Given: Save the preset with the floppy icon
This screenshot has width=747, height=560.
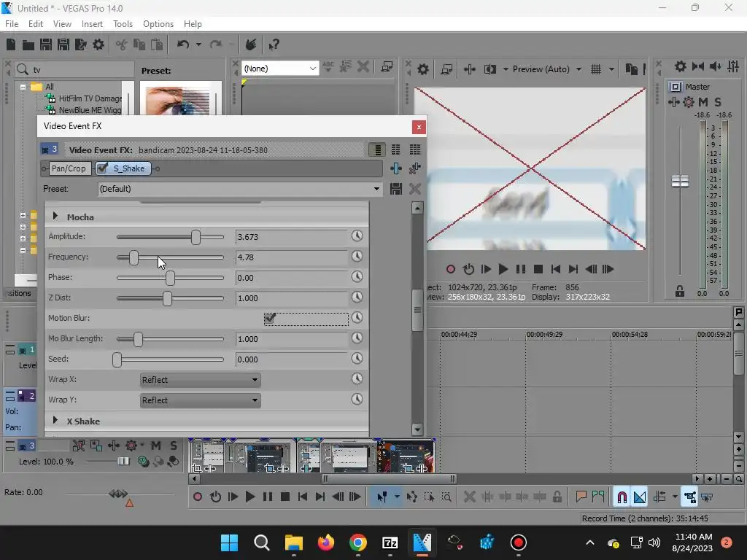Looking at the screenshot, I should click(x=396, y=189).
